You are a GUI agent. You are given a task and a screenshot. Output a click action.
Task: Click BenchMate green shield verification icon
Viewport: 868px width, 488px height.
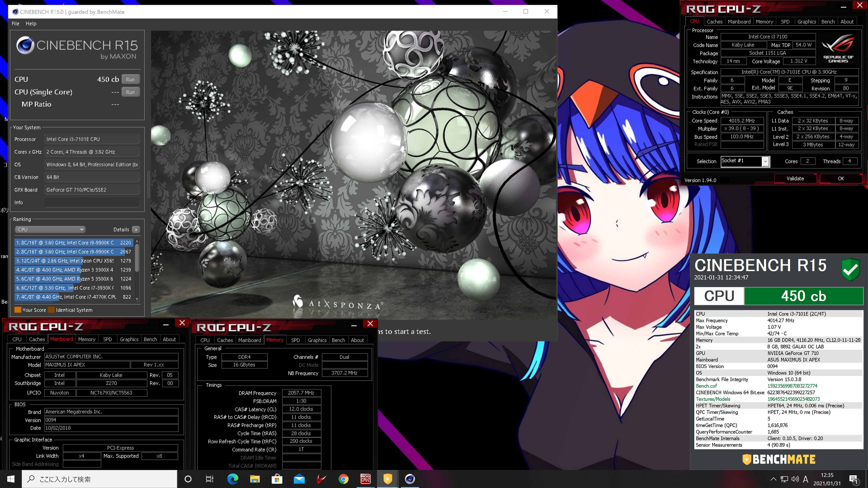850,270
